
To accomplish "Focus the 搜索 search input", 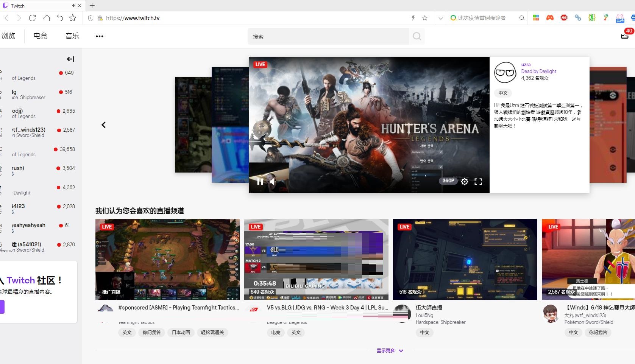I will 328,36.
